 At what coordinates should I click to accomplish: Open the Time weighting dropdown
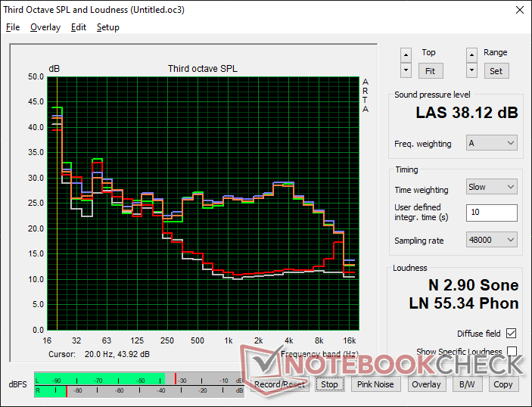[x=492, y=187]
